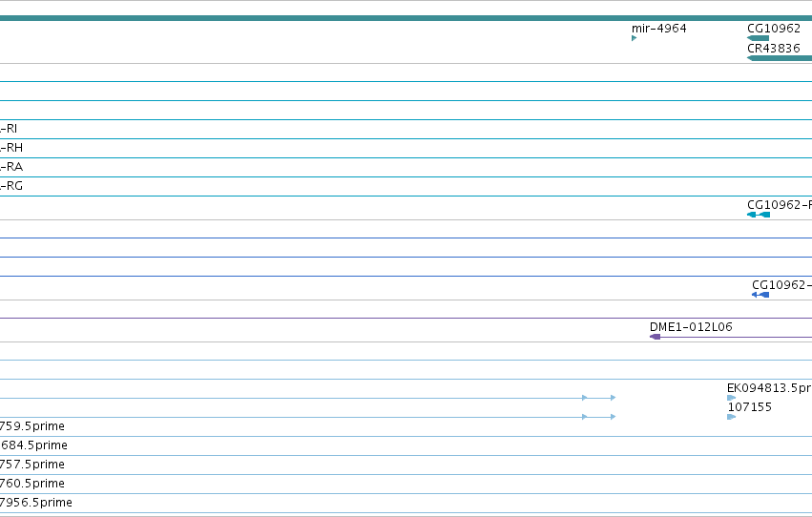Select the light blue arrow glyph under 107155

(x=731, y=417)
